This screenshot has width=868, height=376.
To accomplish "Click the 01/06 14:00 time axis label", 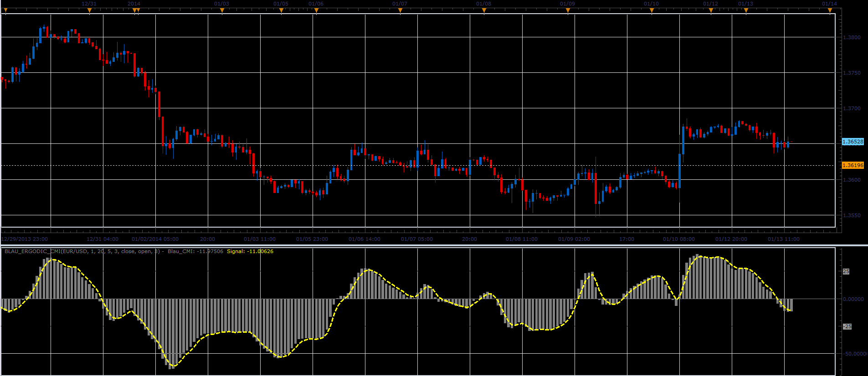I will coord(365,239).
